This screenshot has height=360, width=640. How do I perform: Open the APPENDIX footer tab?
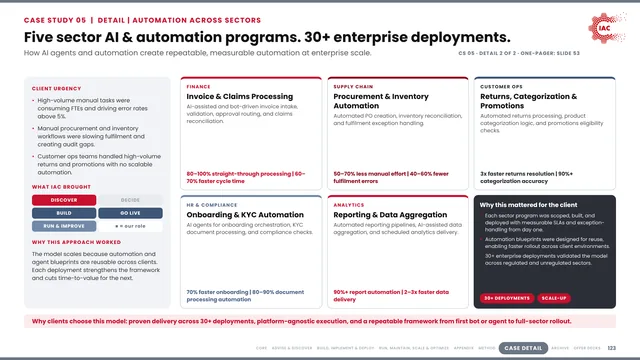pos(464,348)
